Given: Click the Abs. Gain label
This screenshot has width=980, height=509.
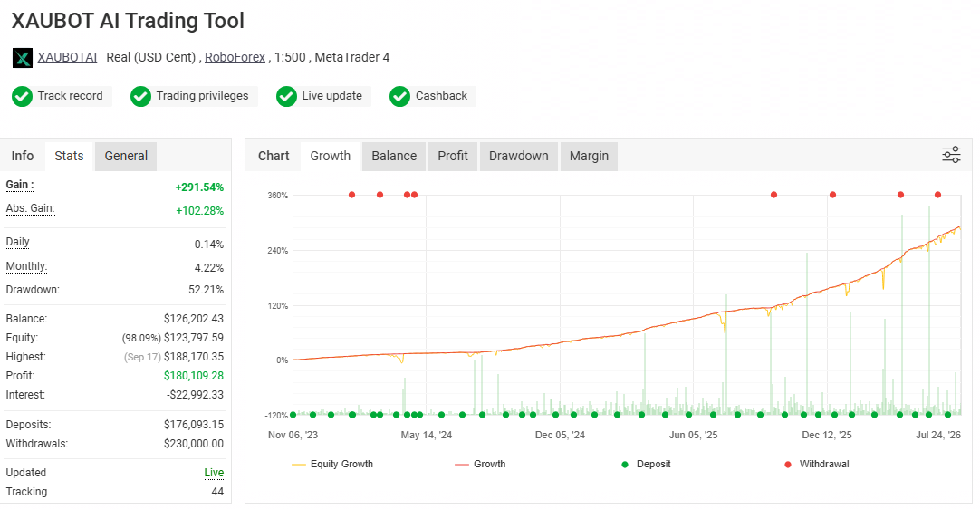Looking at the screenshot, I should [x=30, y=209].
